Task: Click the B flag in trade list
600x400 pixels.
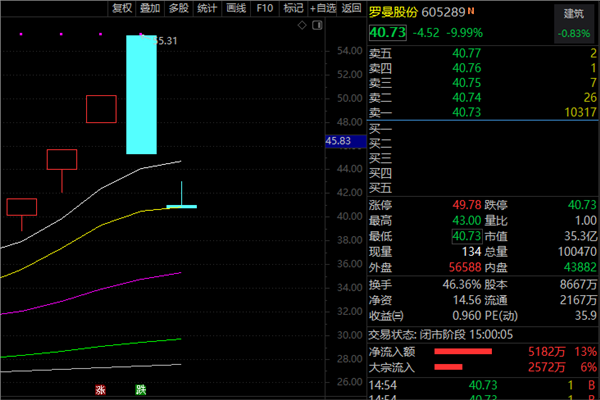Action: [x=590, y=384]
